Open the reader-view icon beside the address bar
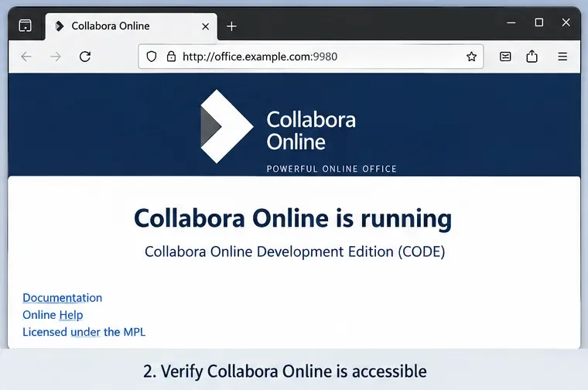This screenshot has height=390, width=588. 505,56
